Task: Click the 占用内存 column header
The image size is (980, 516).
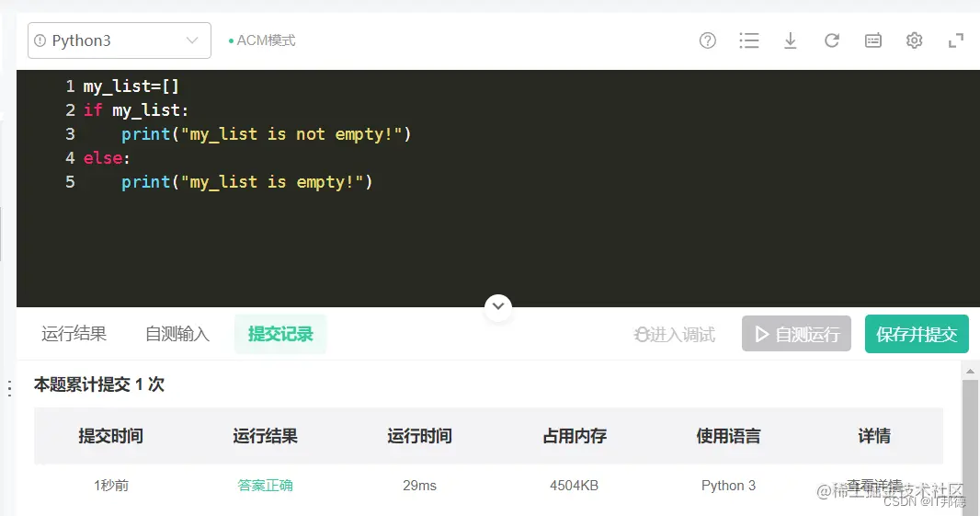Action: (575, 436)
